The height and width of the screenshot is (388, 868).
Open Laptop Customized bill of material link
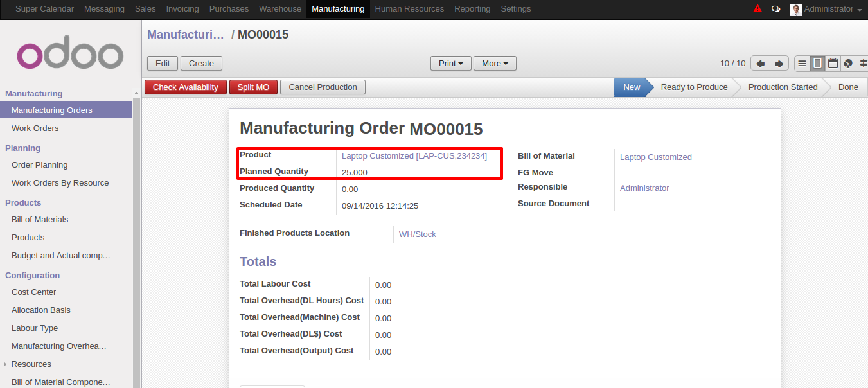click(656, 157)
